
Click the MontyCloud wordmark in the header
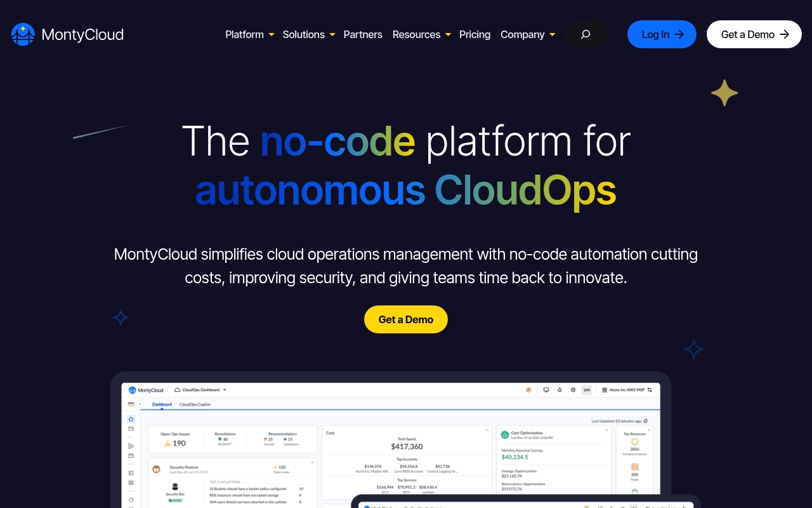coord(82,34)
